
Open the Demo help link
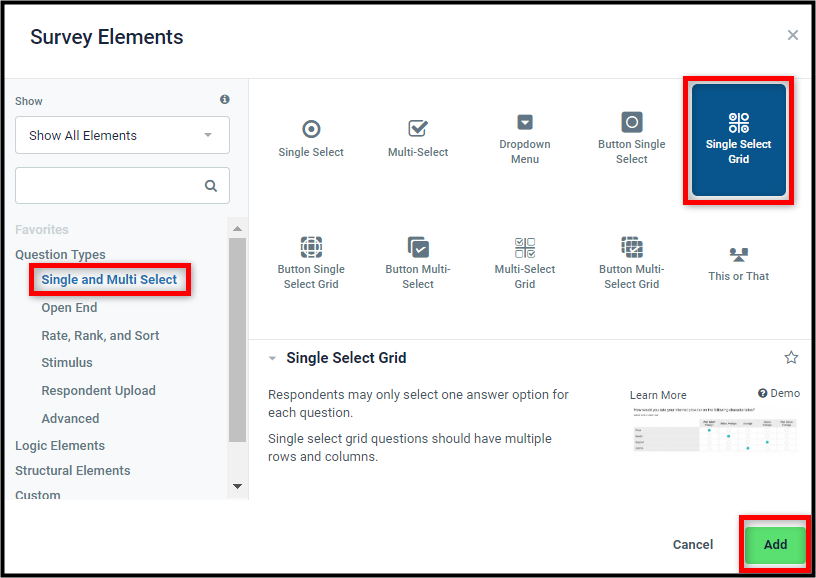[x=779, y=393]
